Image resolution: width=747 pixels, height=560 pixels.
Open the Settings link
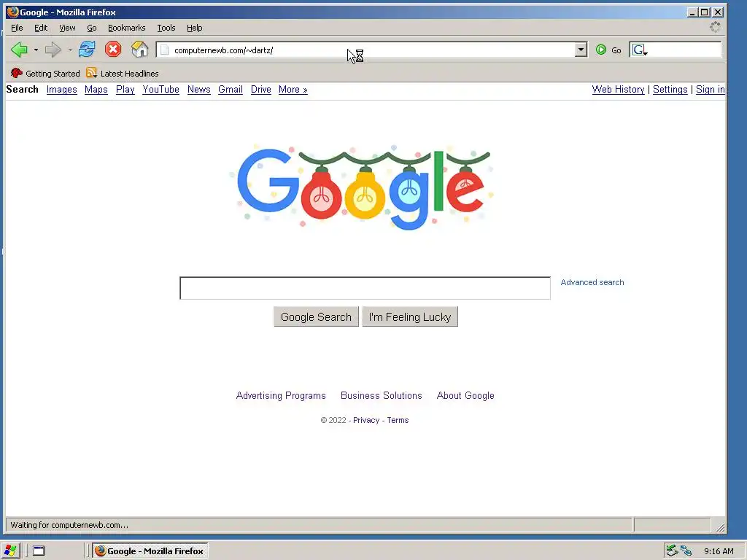click(670, 90)
